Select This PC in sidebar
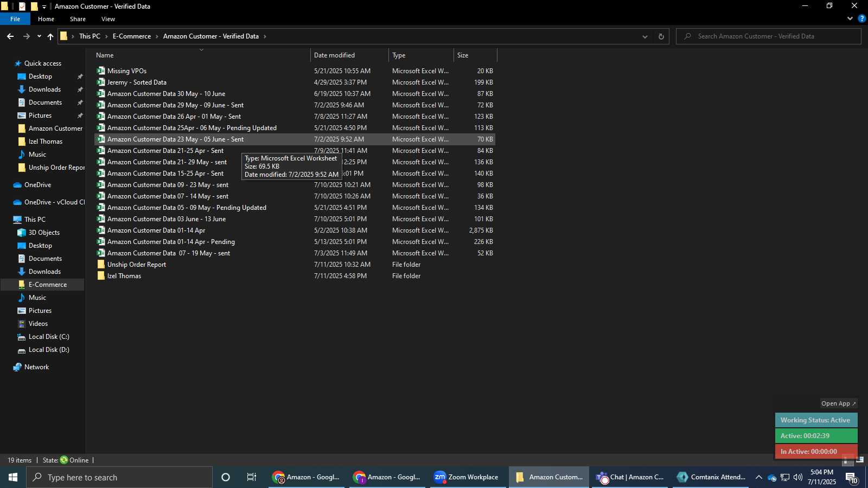 (35, 220)
